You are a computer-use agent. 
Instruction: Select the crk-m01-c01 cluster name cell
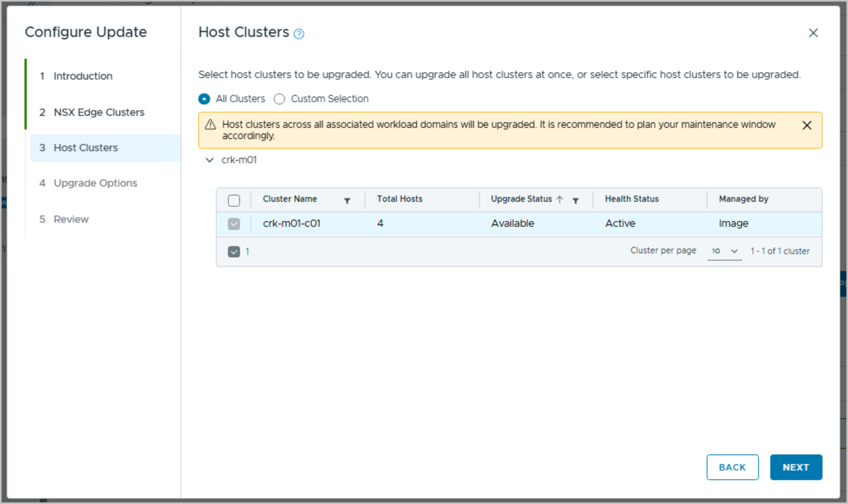coord(291,224)
